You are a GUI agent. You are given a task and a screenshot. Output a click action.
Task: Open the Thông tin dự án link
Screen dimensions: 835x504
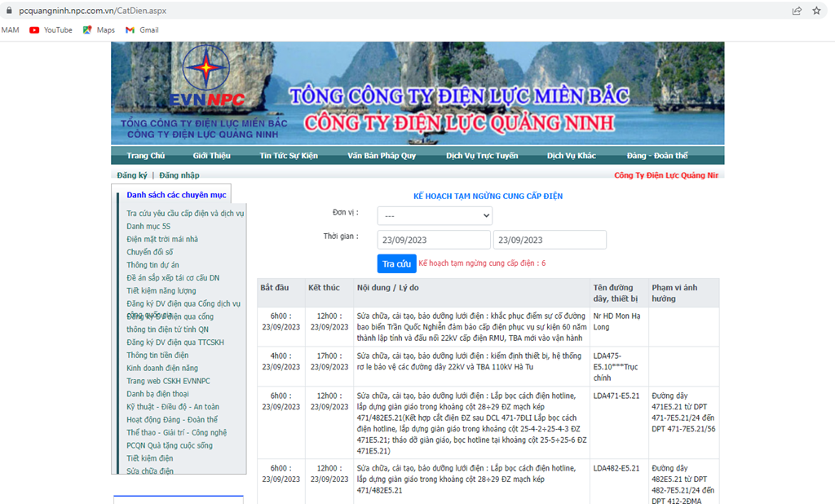click(152, 265)
